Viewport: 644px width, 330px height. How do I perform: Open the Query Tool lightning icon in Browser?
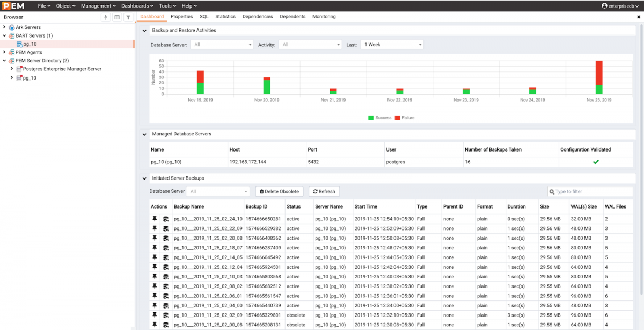[106, 17]
